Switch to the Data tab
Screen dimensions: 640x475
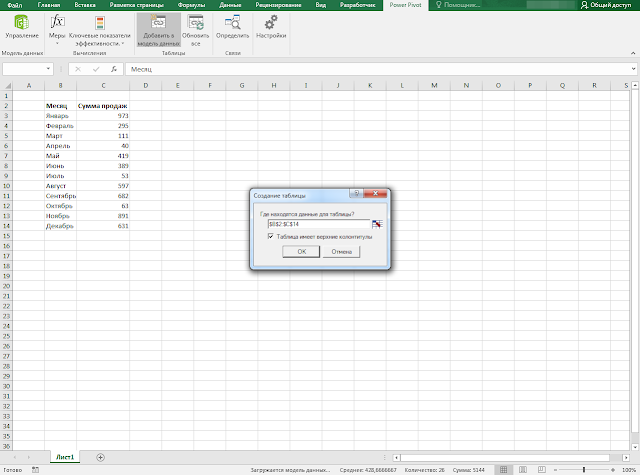click(230, 5)
